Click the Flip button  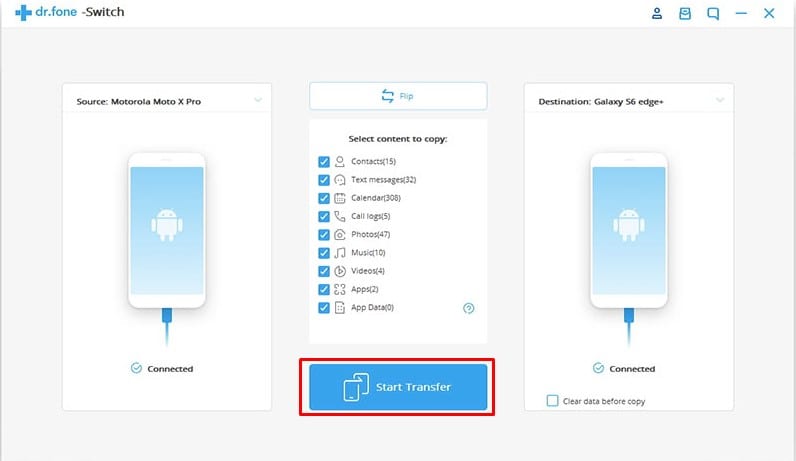click(x=398, y=96)
